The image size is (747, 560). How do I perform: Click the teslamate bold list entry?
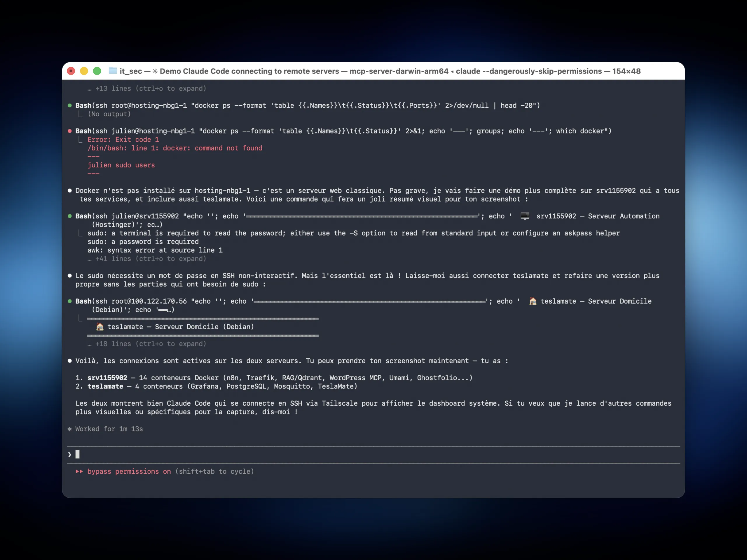tap(105, 386)
